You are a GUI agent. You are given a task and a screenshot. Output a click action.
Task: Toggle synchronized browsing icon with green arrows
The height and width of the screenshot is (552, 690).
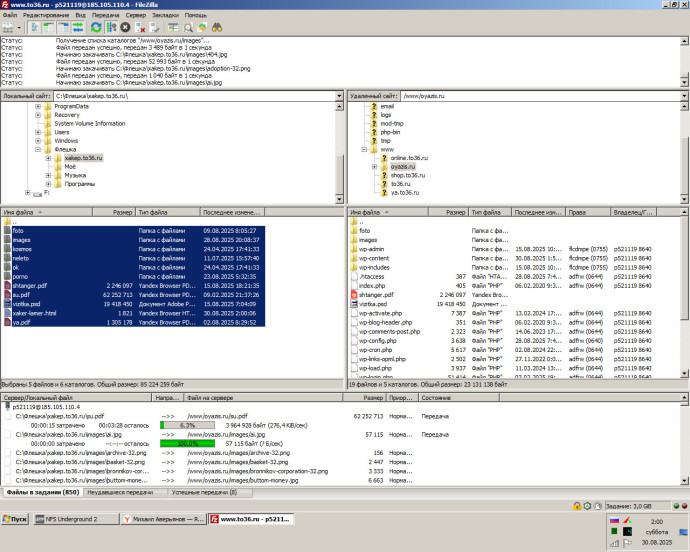pyautogui.click(x=202, y=27)
